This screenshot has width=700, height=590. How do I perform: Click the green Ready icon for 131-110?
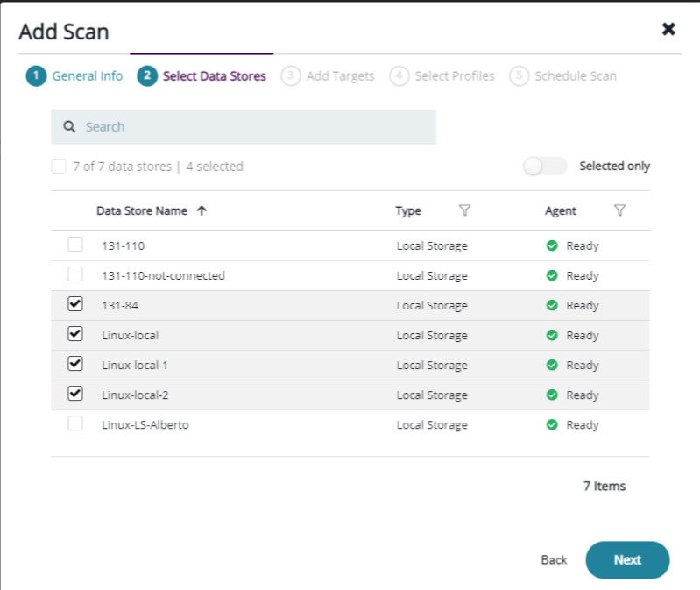[552, 245]
